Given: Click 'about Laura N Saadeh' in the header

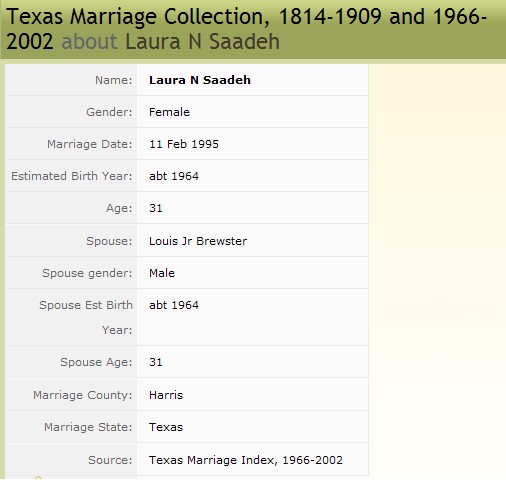Looking at the screenshot, I should 171,42.
